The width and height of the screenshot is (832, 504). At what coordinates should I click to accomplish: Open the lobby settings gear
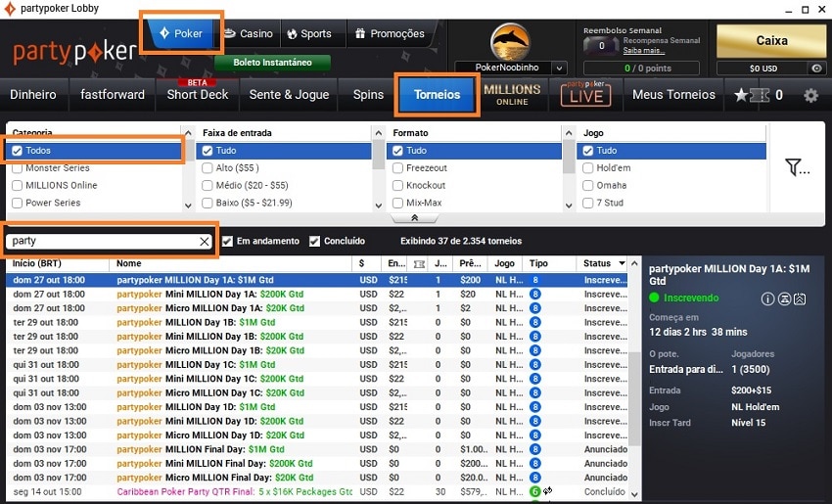click(810, 96)
